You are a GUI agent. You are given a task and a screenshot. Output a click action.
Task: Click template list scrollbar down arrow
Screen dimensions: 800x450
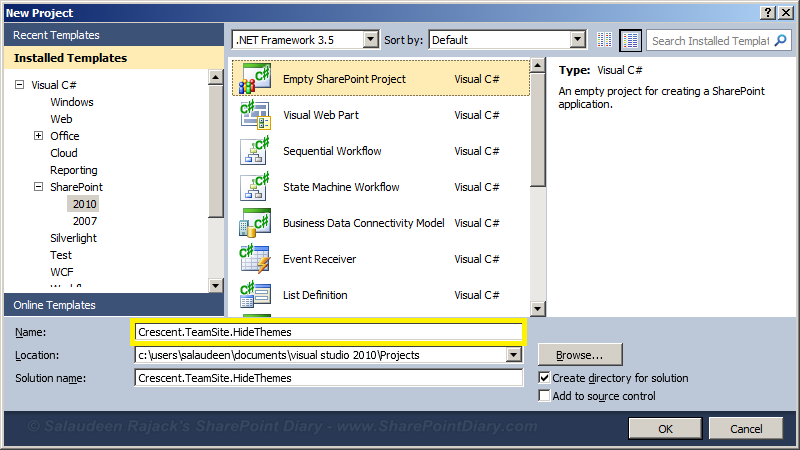point(538,309)
